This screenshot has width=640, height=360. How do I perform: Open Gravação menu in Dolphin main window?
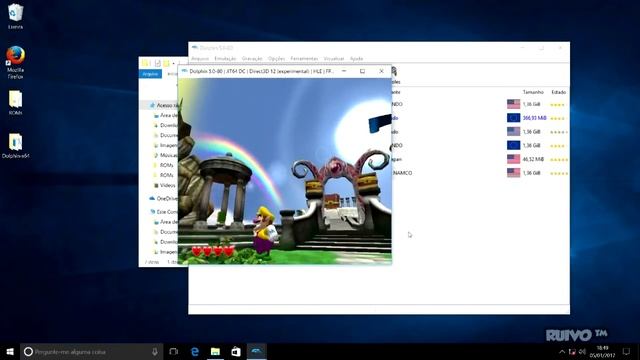pos(252,59)
